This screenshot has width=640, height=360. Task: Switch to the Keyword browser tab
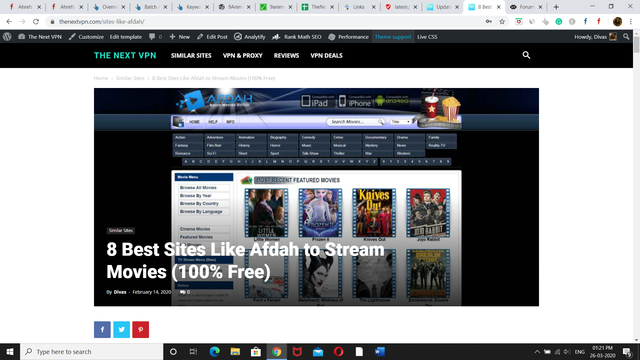coord(192,7)
